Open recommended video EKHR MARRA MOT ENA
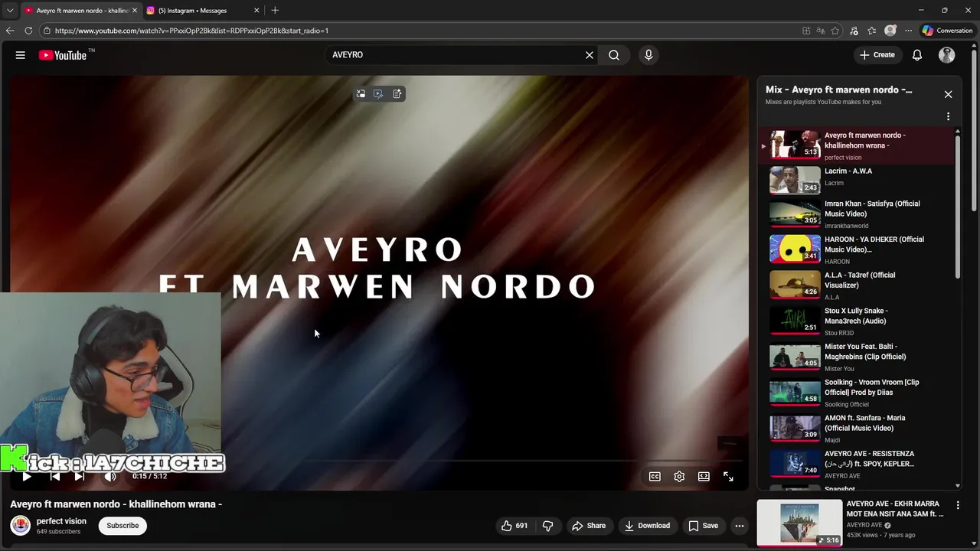980x551 pixels. [x=893, y=509]
